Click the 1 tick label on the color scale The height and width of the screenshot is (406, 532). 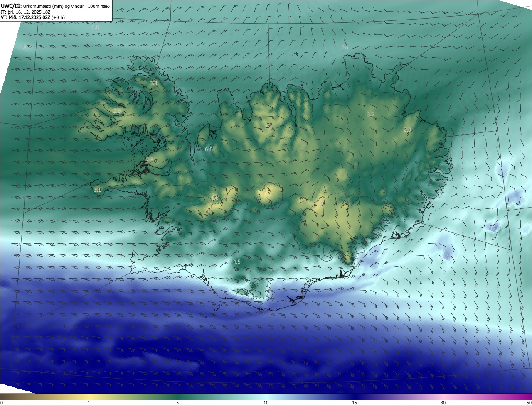pos(89,403)
